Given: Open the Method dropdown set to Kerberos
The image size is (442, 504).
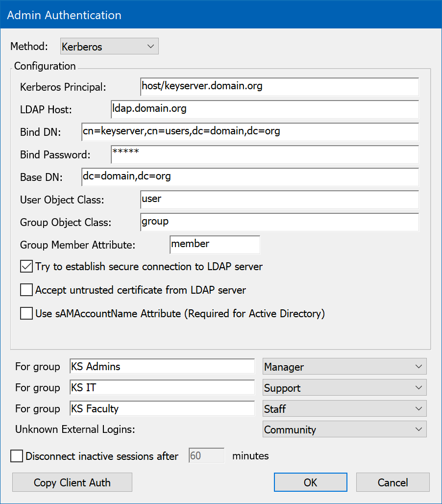Looking at the screenshot, I should pos(109,47).
